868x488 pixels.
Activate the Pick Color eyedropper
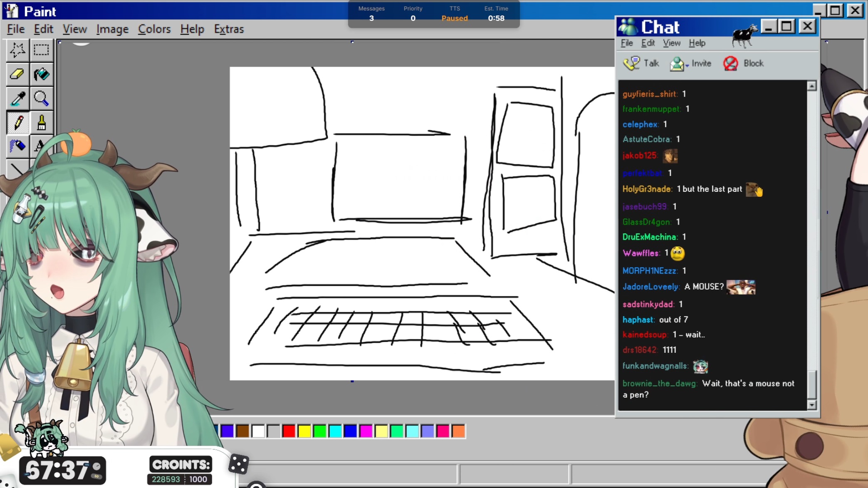pos(17,99)
